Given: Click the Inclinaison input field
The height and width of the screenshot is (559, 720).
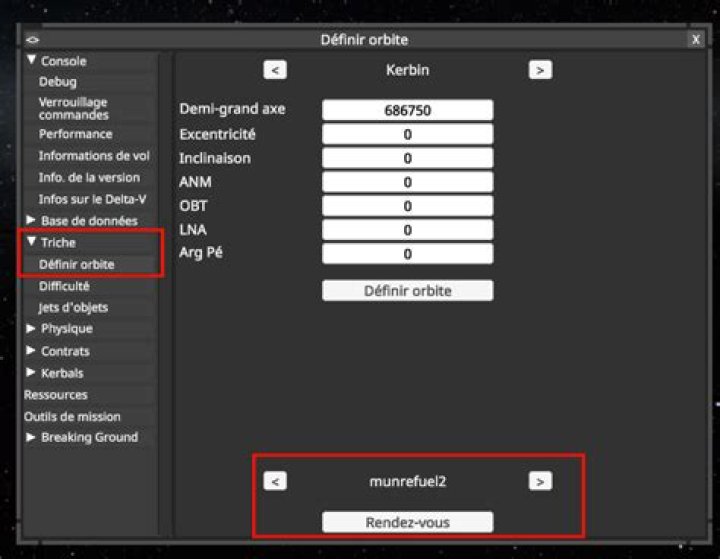Looking at the screenshot, I should (x=408, y=158).
